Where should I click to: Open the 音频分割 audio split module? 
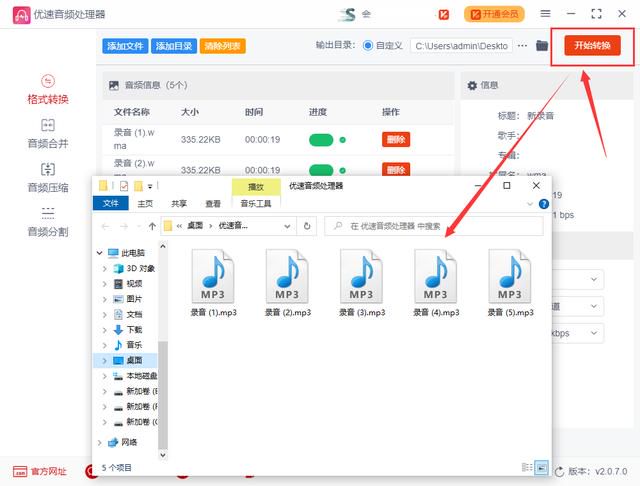coord(48,222)
